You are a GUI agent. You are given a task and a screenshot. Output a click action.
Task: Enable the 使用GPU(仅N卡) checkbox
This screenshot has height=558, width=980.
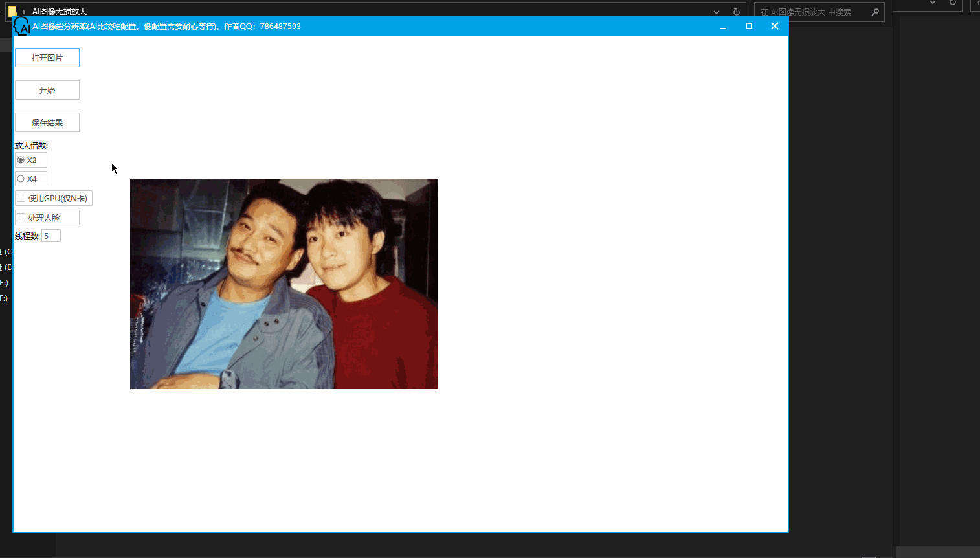20,198
